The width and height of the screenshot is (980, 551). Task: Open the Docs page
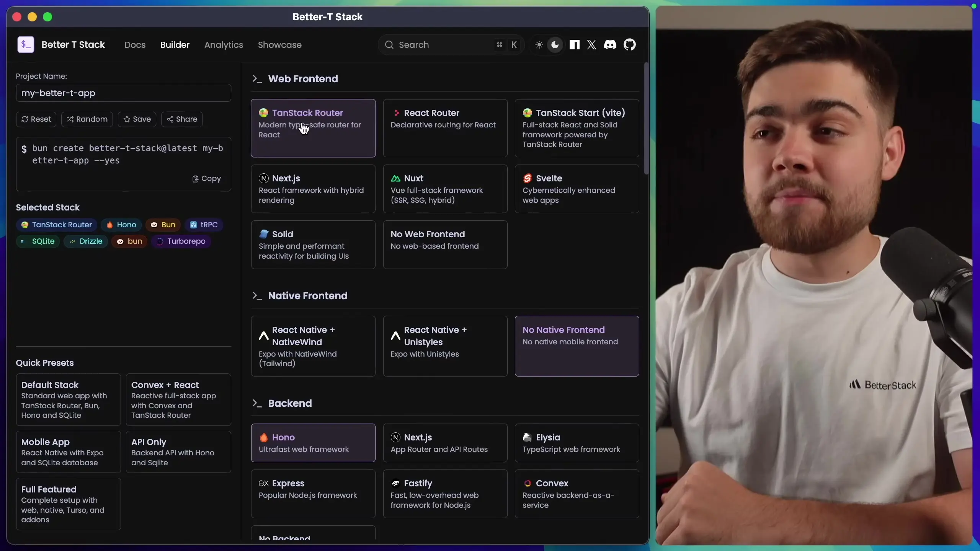coord(135,45)
